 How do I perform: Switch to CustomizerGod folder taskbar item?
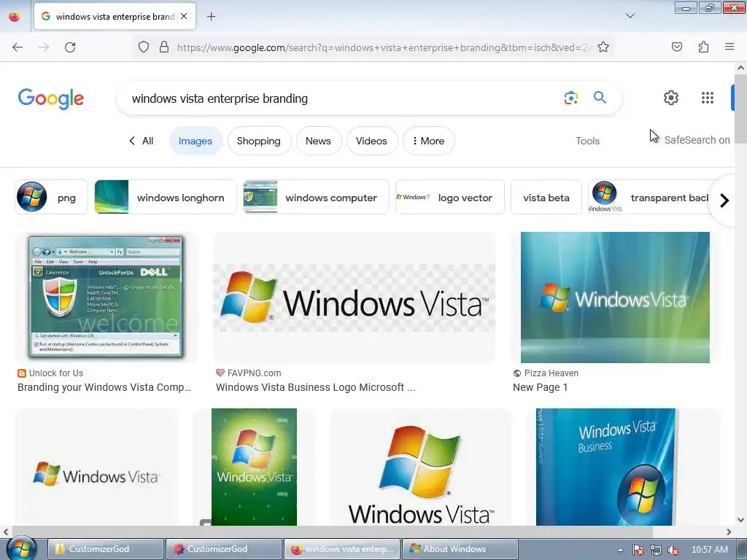click(106, 549)
